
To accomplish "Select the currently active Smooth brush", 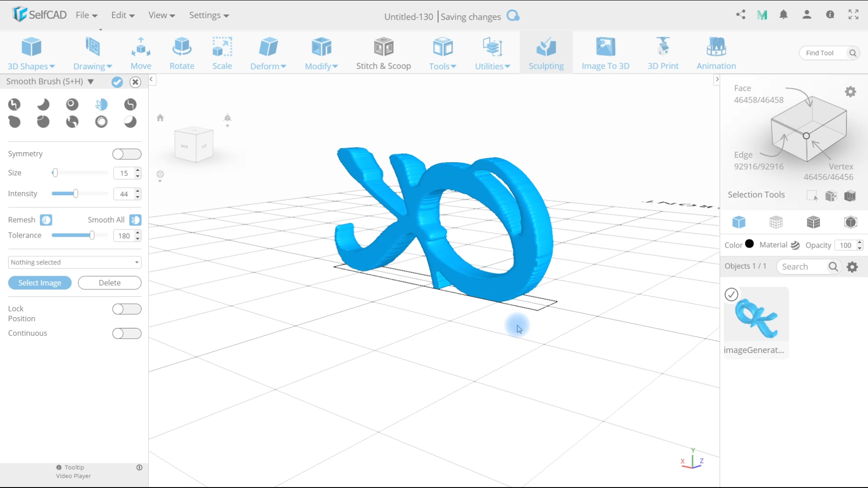I will (x=101, y=104).
